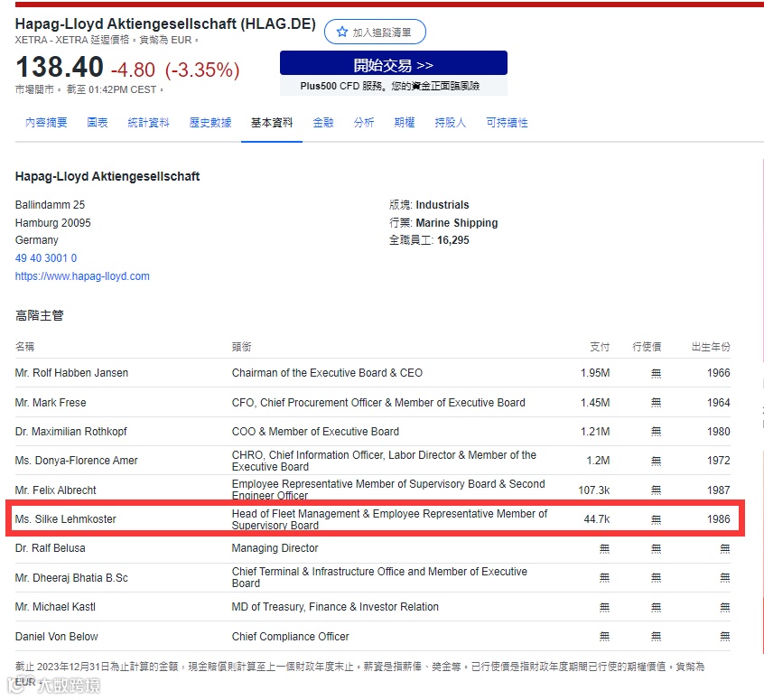The height and width of the screenshot is (700, 764).
Task: Click the 出生年份 birth year column header
Action: click(x=711, y=347)
